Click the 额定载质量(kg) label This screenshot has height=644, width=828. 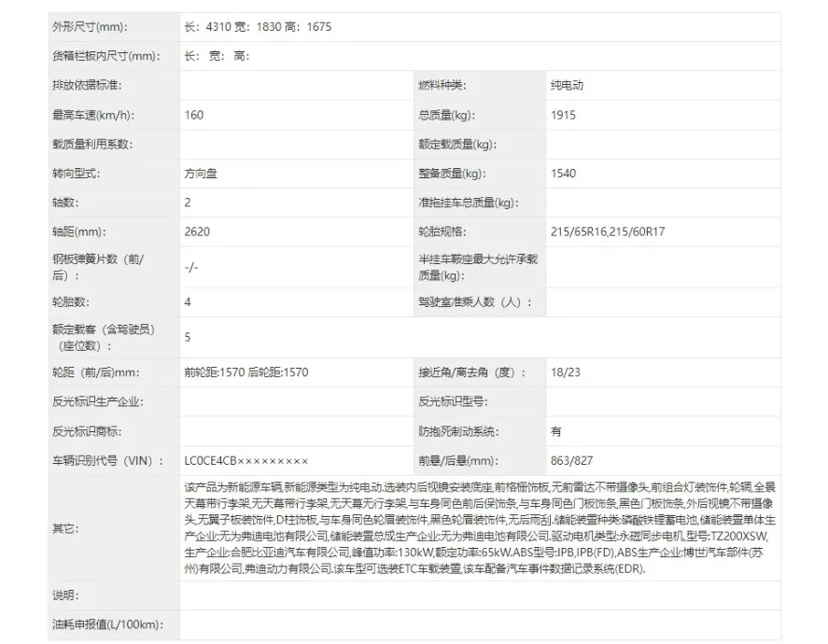point(457,144)
